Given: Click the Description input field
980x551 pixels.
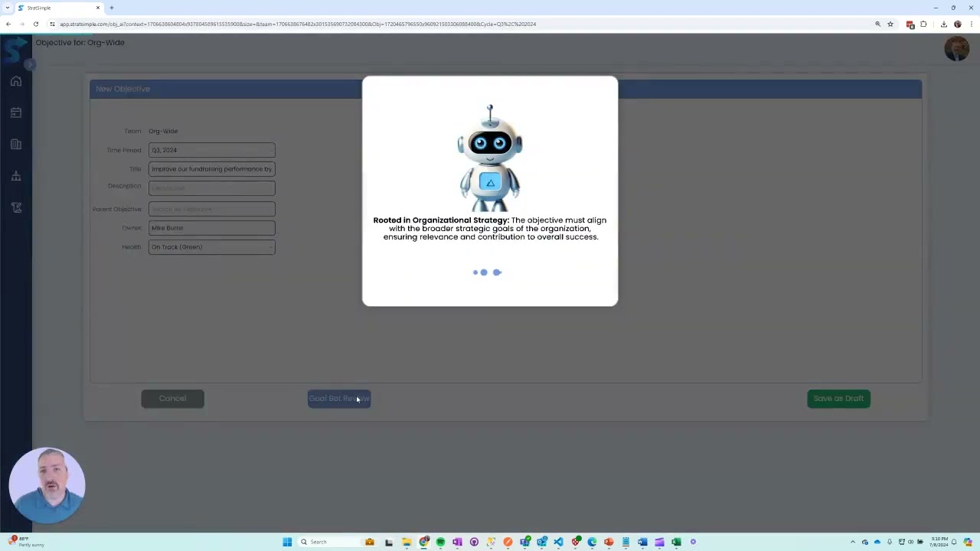Looking at the screenshot, I should pos(211,187).
